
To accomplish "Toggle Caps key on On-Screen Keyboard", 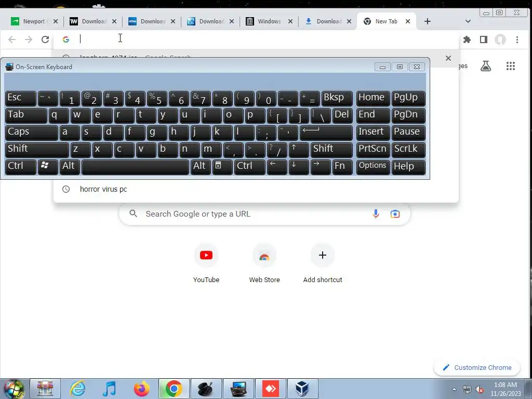I will 32,132.
